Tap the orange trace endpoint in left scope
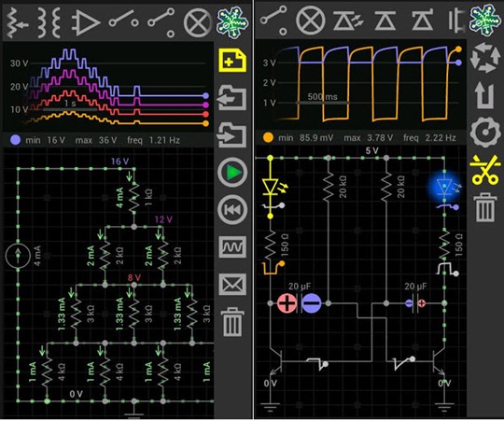 tap(205, 123)
